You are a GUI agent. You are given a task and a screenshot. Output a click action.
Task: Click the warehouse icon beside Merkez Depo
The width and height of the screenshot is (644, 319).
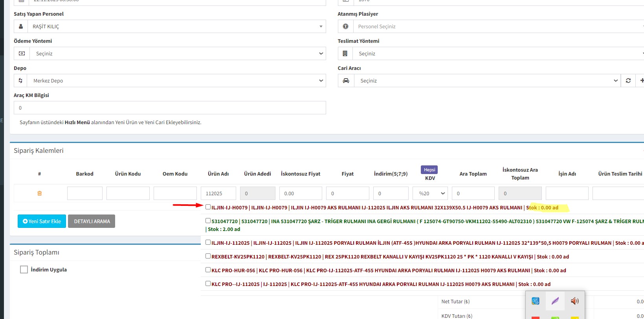(20, 81)
